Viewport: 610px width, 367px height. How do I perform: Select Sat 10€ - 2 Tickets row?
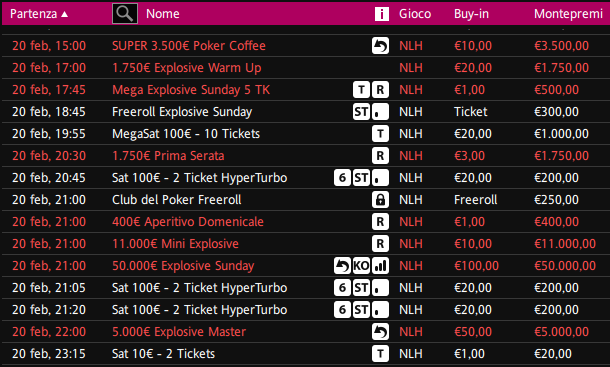[305, 354]
